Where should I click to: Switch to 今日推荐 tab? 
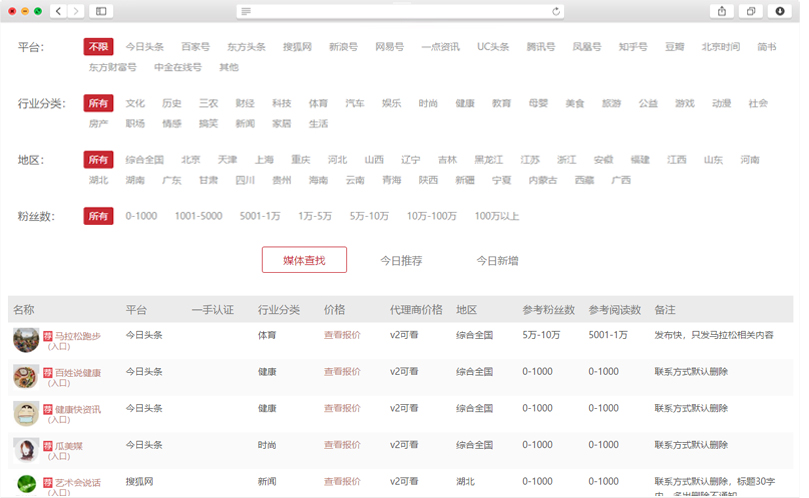[400, 260]
